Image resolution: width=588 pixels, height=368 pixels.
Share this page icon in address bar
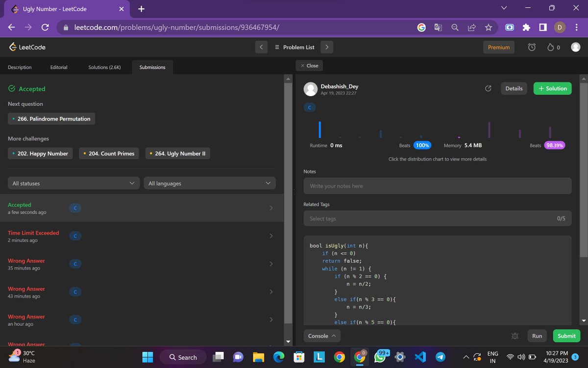pos(471,27)
